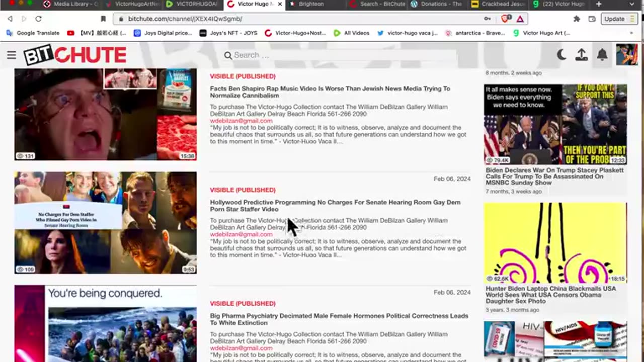
Task: Open the notifications bell
Action: pos(602,55)
